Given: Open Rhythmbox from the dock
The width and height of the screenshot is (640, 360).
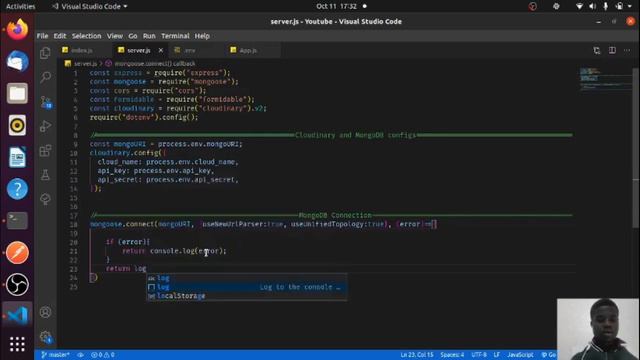Looking at the screenshot, I should coord(17,125).
